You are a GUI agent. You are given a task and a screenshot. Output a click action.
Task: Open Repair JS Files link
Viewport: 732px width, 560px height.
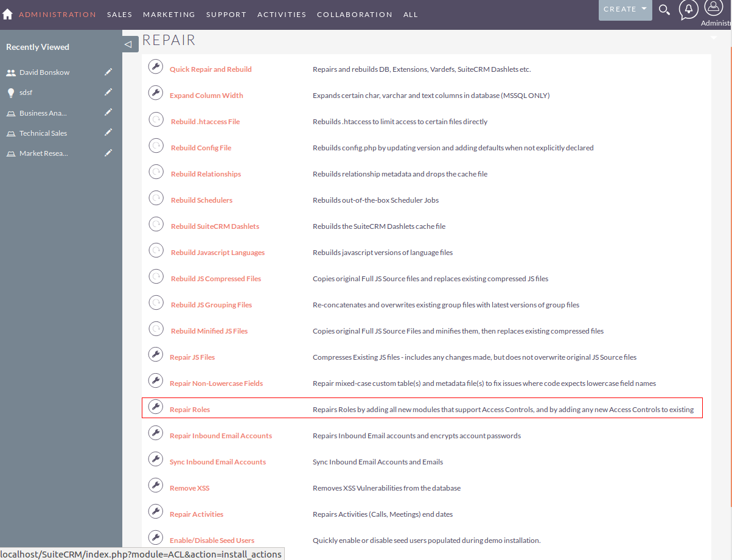[x=192, y=357]
